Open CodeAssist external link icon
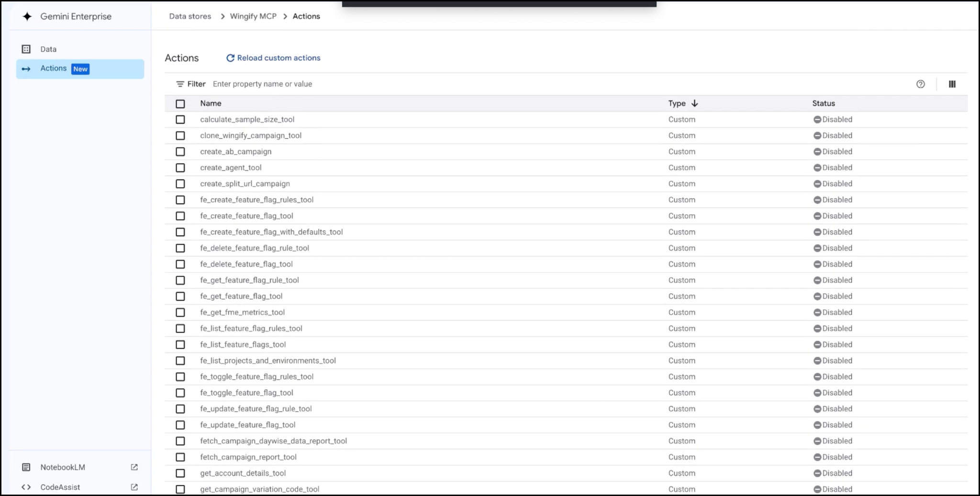 (134, 487)
